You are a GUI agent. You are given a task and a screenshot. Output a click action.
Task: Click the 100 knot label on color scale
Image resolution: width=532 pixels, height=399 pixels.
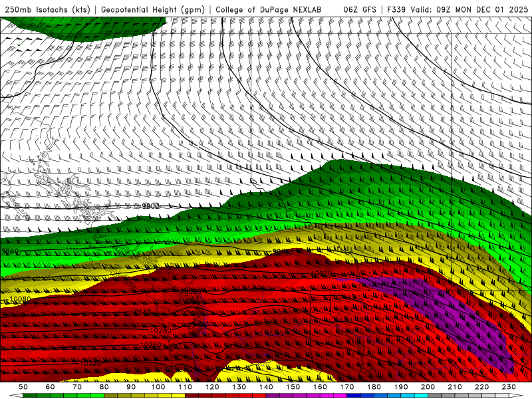[x=158, y=387]
